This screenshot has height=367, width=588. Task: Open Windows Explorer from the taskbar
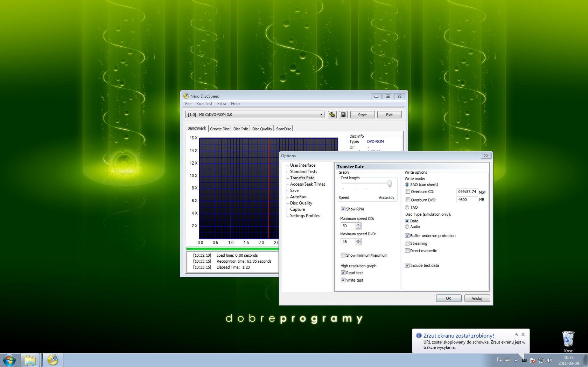(x=30, y=360)
